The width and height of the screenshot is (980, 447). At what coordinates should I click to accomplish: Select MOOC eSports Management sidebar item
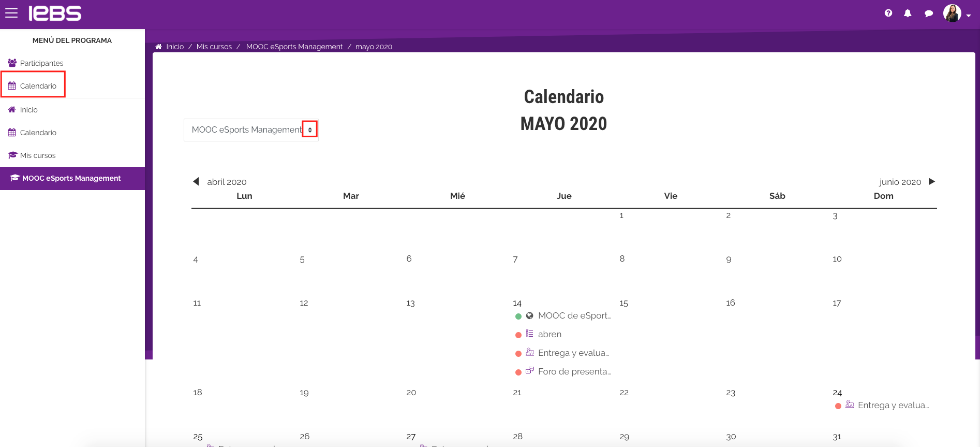[x=72, y=178]
